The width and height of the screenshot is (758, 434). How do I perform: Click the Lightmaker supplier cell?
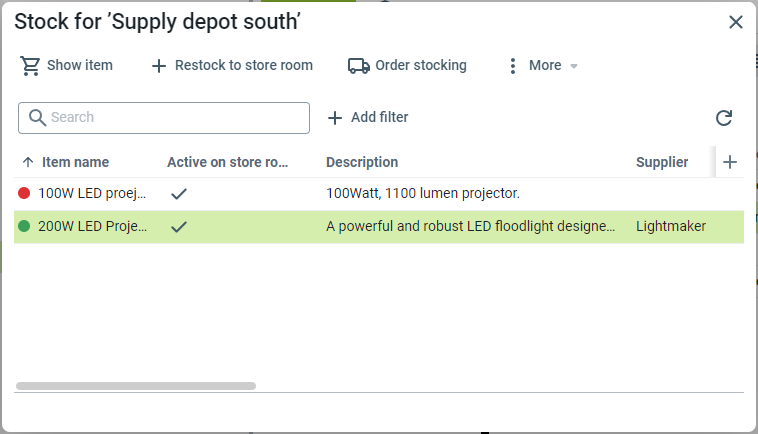click(x=671, y=227)
